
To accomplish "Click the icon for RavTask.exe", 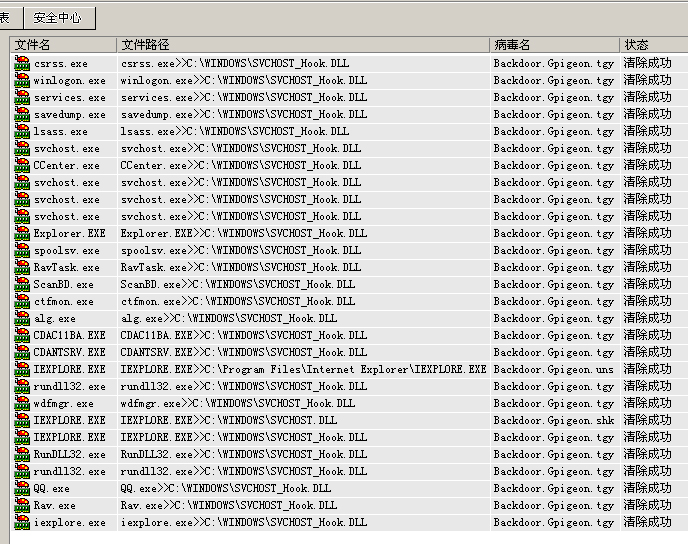I will point(22,268).
